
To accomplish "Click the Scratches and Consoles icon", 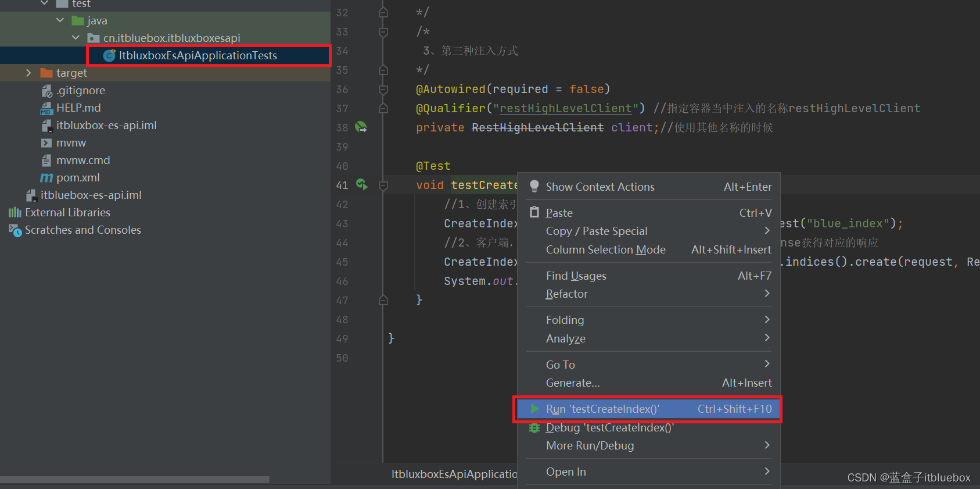I will pyautogui.click(x=15, y=230).
